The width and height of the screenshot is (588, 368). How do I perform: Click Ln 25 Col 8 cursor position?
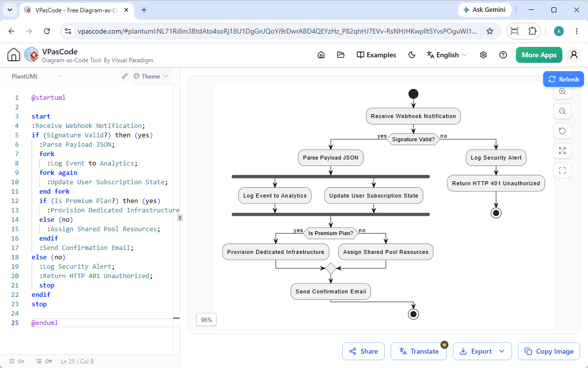[77, 361]
